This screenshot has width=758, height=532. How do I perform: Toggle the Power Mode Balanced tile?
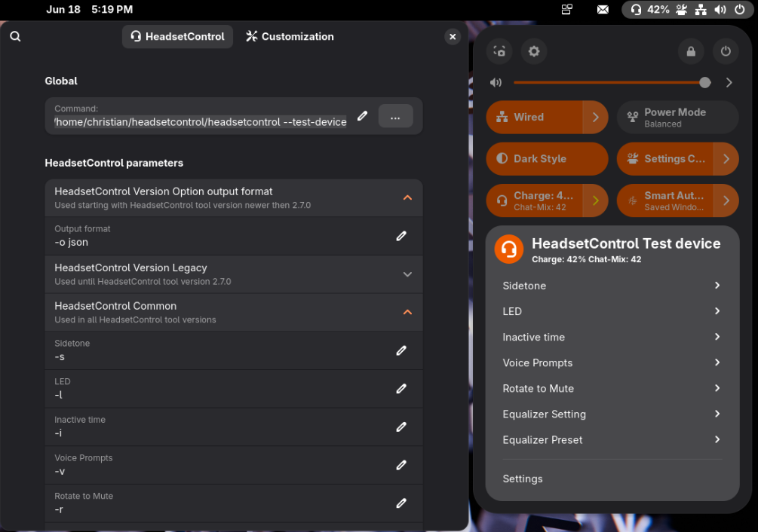pyautogui.click(x=678, y=118)
